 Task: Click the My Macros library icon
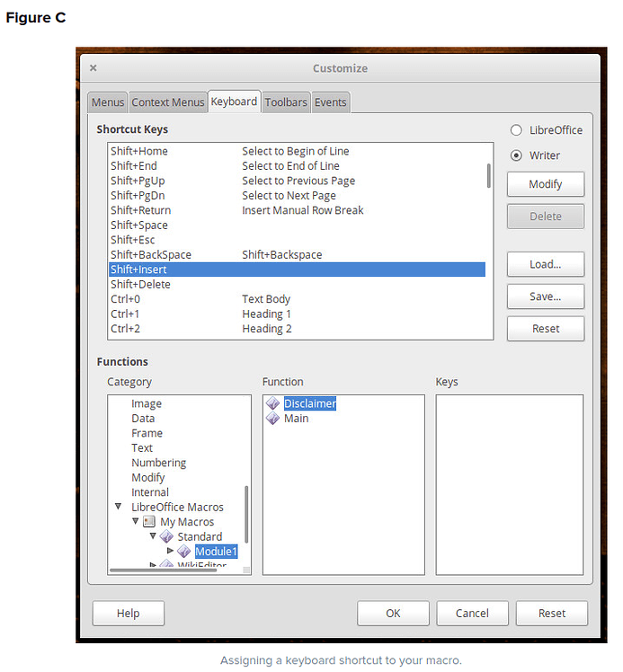pos(149,522)
